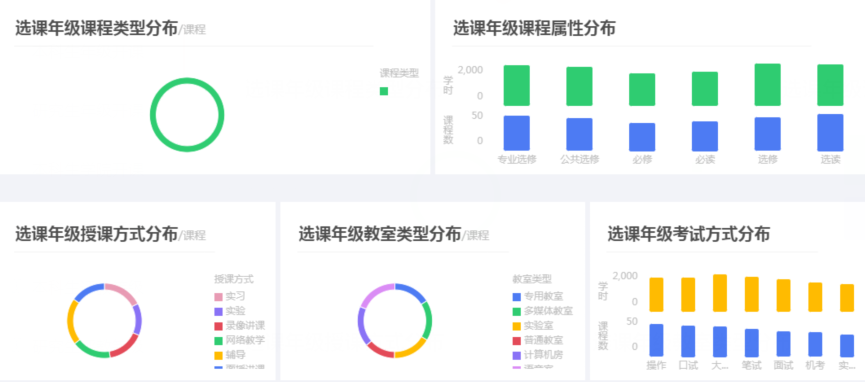Toggle the 网络教学 legend entry

tap(239, 340)
